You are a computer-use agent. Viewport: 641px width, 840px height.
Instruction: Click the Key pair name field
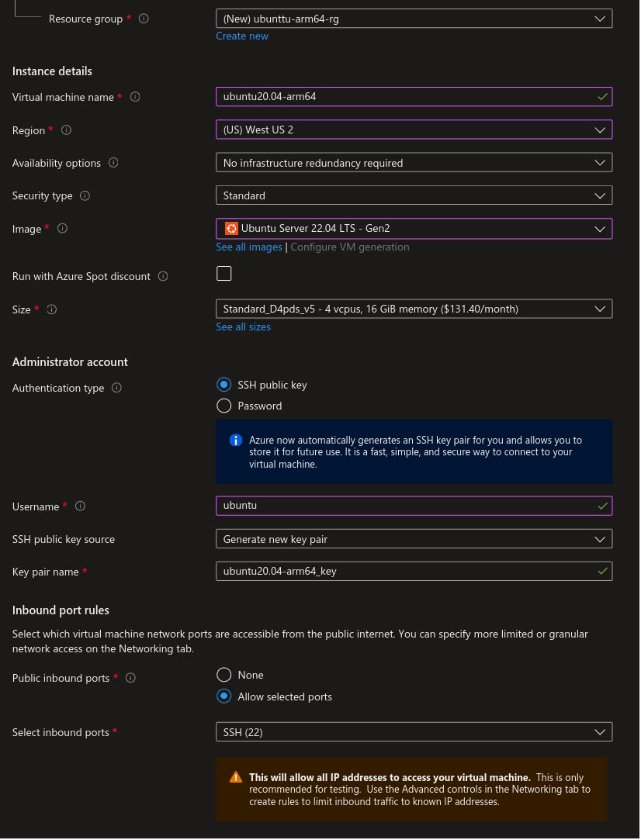pyautogui.click(x=414, y=572)
